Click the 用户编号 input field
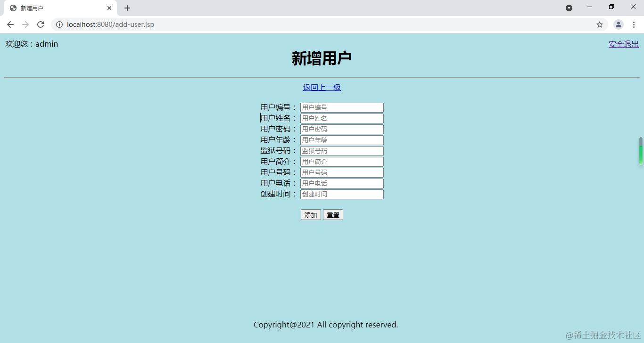Screen dimensions: 644x343 coord(341,107)
